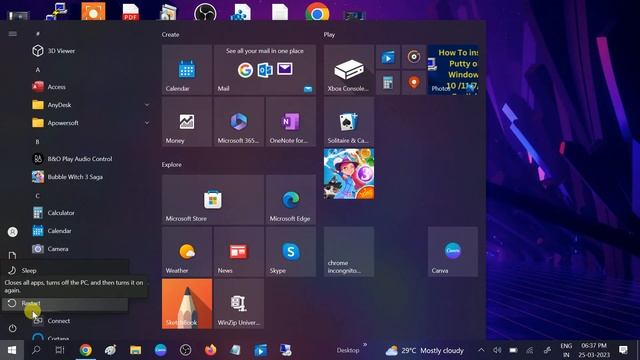Open the Microsoft 365 tile
Screen dimensions: 640x360
[239, 122]
